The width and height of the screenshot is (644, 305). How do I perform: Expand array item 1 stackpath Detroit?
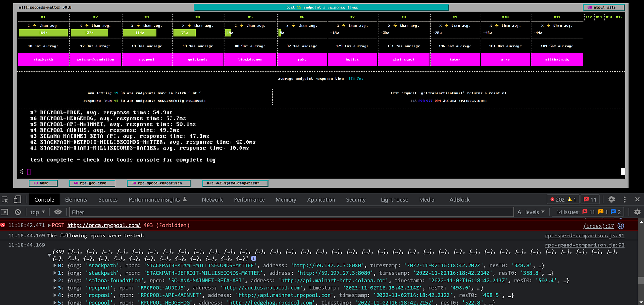click(56, 273)
